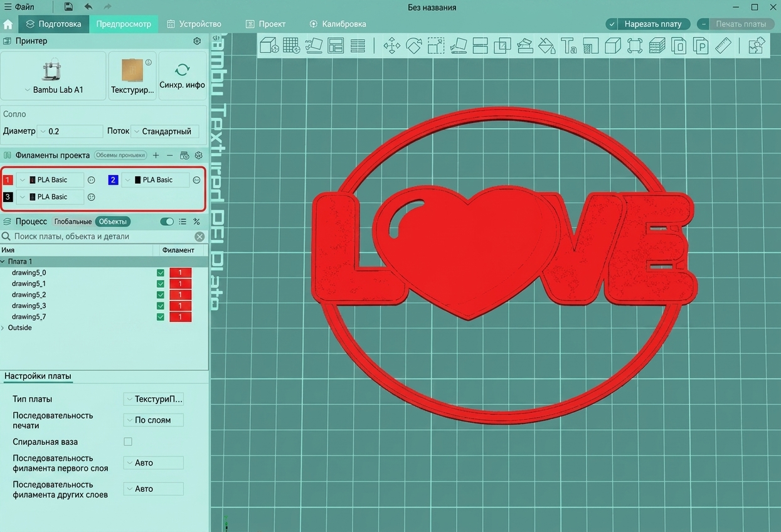Select the Measure ruler tool
Viewport: 781px width, 532px height.
pyautogui.click(x=723, y=45)
